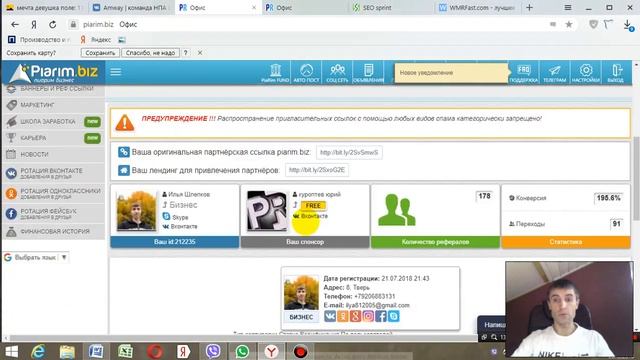The height and width of the screenshot is (360, 640).
Task: Click sponsor's PR avatar thumbnail
Action: pyautogui.click(x=267, y=211)
